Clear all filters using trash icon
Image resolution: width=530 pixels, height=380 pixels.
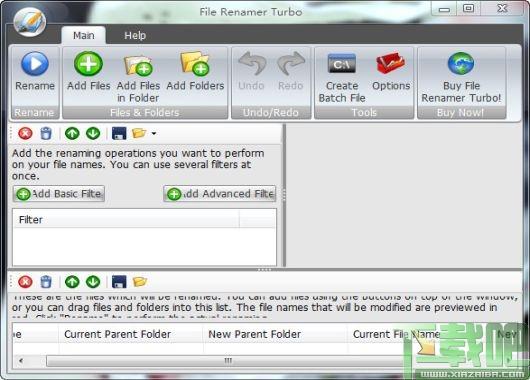pos(46,133)
